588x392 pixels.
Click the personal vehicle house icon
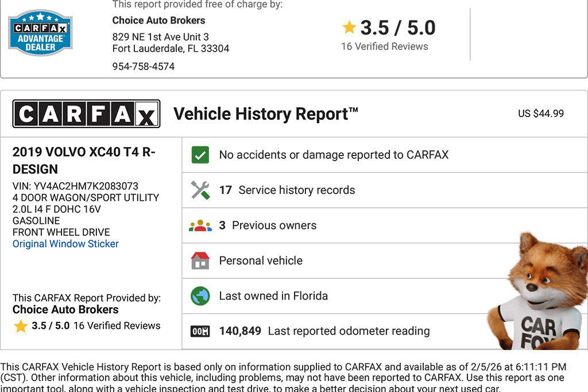click(x=200, y=261)
